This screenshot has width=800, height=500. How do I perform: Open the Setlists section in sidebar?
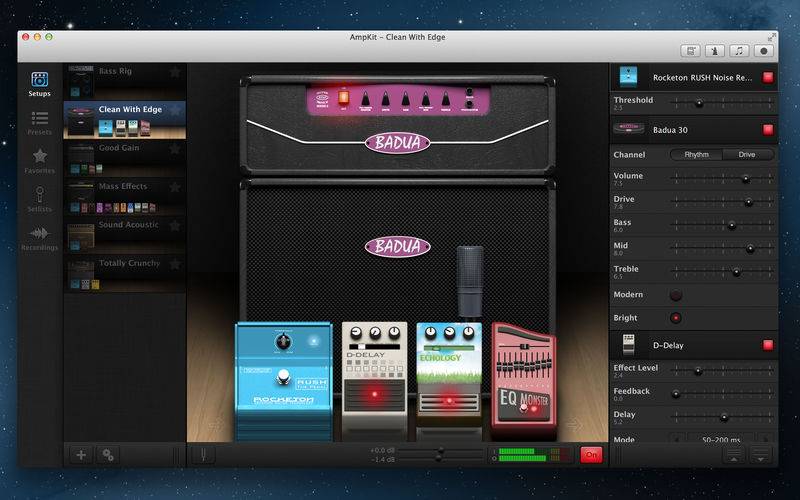(39, 199)
